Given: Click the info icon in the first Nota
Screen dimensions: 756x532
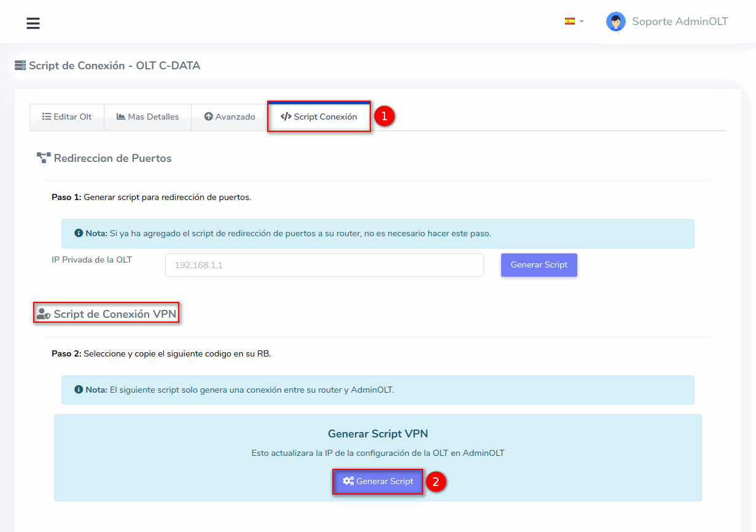Looking at the screenshot, I should (x=79, y=234).
